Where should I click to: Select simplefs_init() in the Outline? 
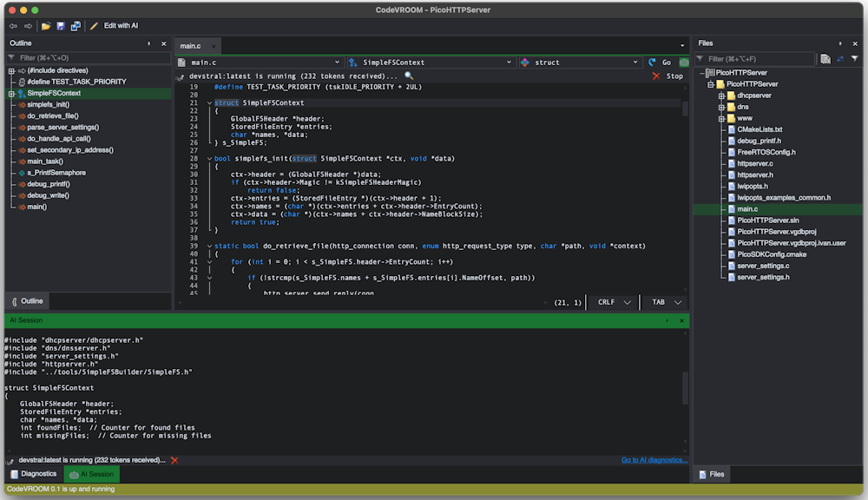[48, 105]
